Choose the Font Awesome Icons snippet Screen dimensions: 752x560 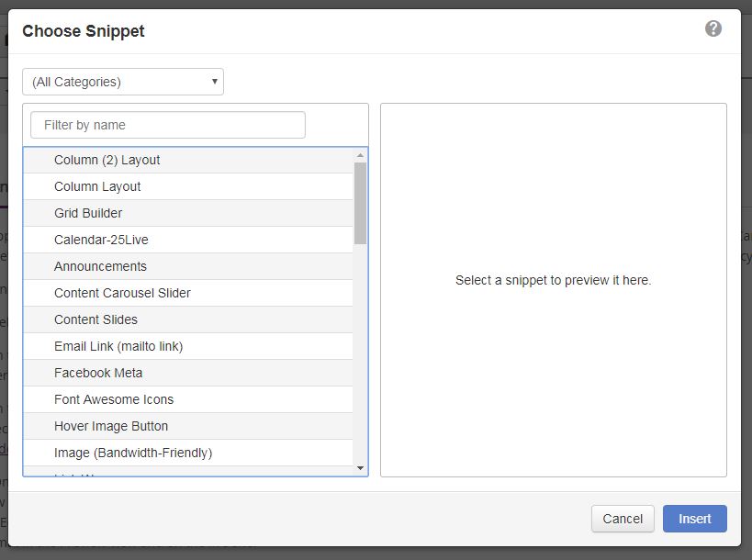[x=114, y=399]
